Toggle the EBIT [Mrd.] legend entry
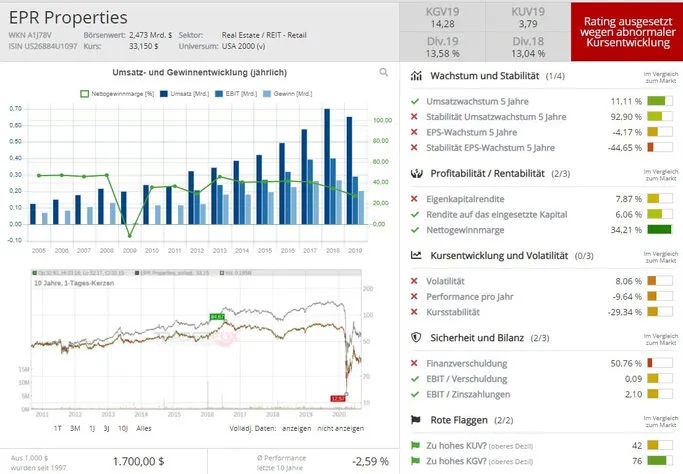Viewport: 683px width, 474px height. click(236, 94)
